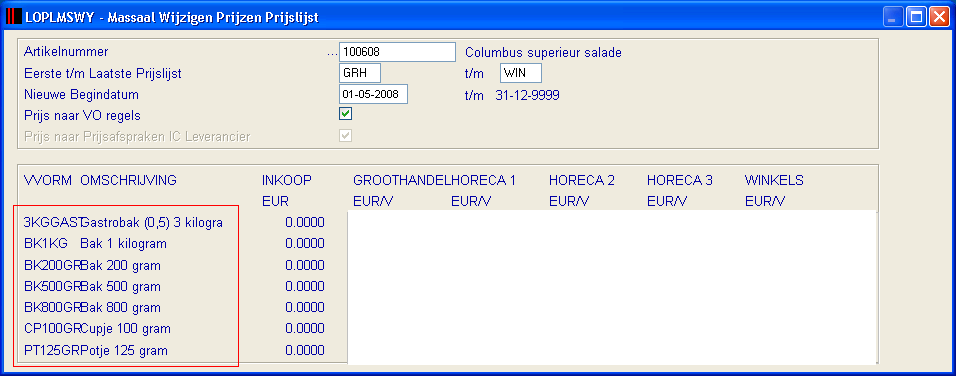Screen dimensions: 956x376
Task: Click the Artikelnummer field containing 100608
Action: [x=397, y=52]
